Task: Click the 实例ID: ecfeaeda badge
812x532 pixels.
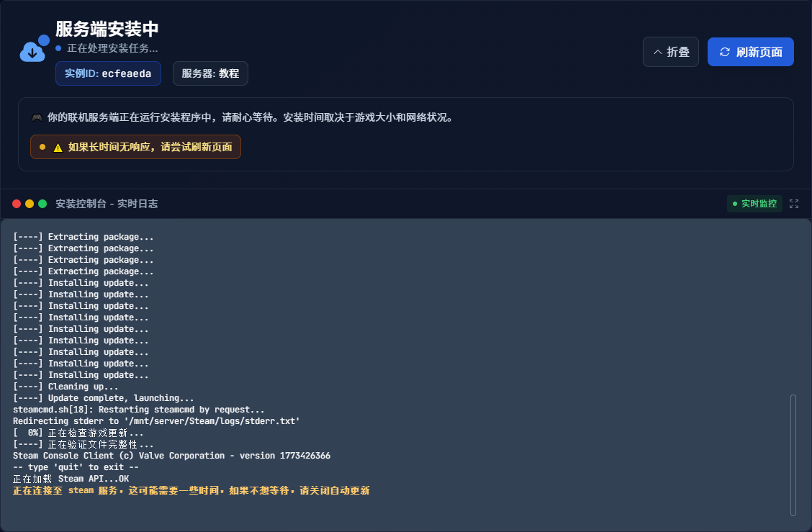Action: coord(108,73)
